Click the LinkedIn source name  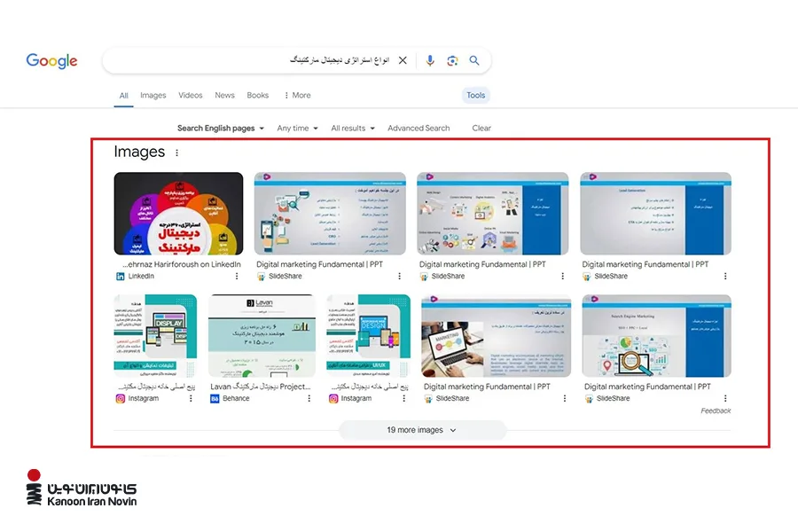[x=141, y=276]
